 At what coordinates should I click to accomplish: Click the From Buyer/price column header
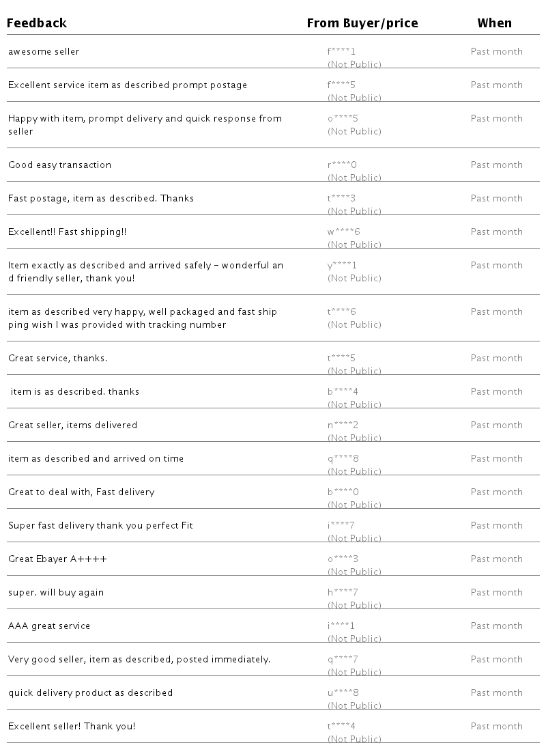point(362,23)
